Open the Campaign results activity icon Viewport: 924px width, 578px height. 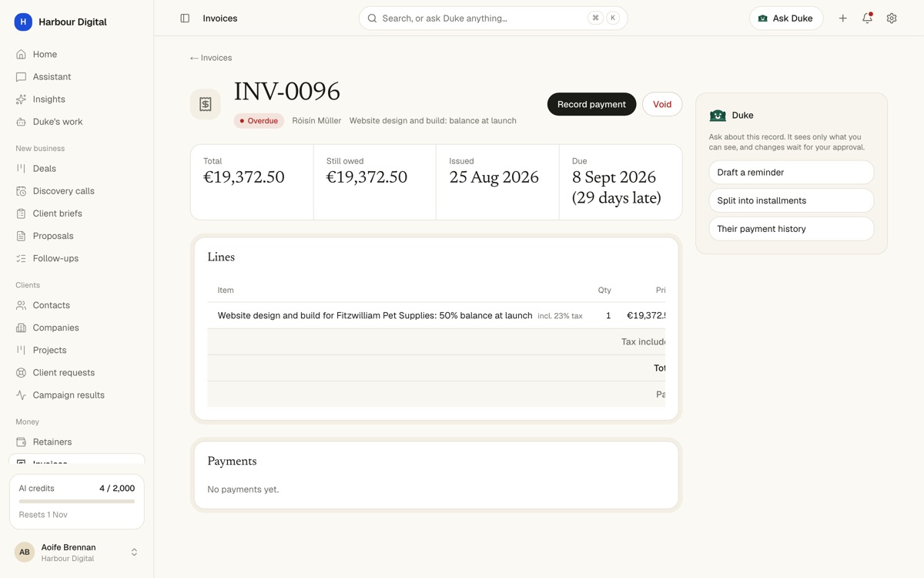tap(21, 395)
